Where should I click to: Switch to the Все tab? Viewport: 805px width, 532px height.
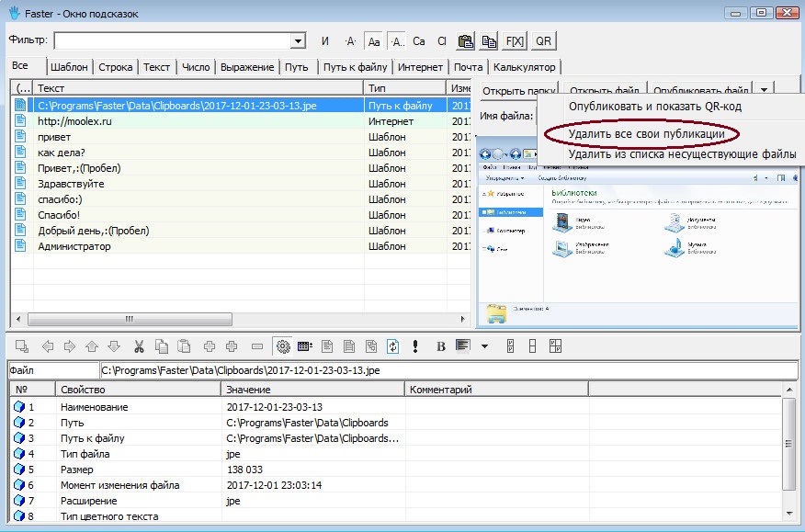[19, 66]
